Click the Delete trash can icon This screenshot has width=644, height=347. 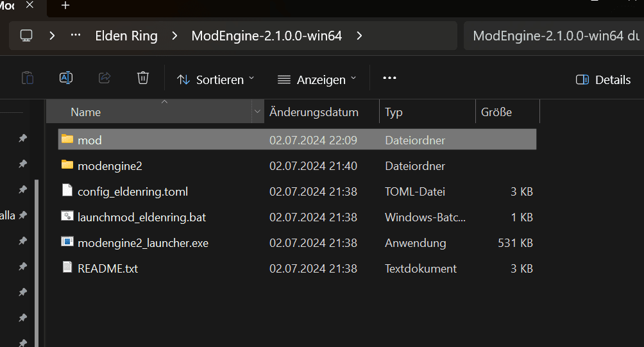[x=143, y=78]
